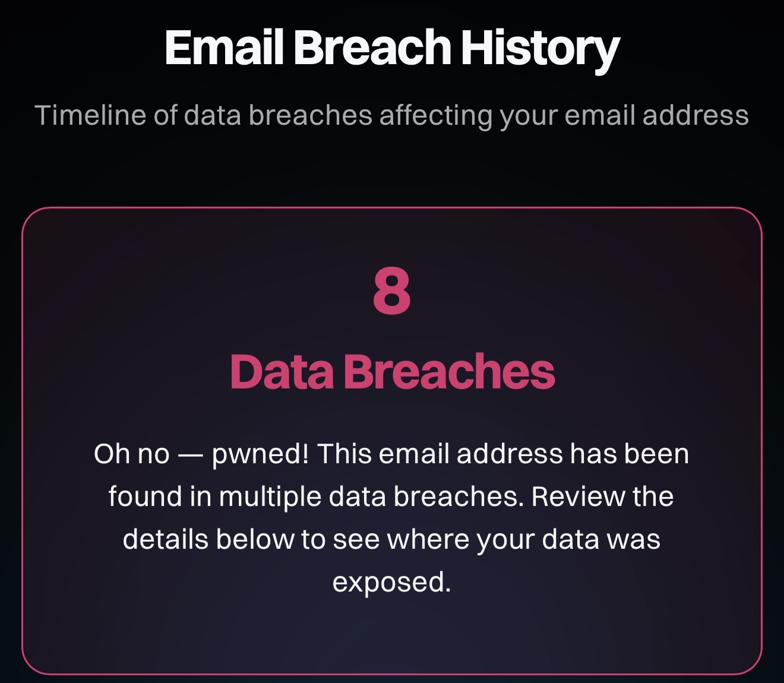Click the "Oh no" text in the card

(x=131, y=454)
